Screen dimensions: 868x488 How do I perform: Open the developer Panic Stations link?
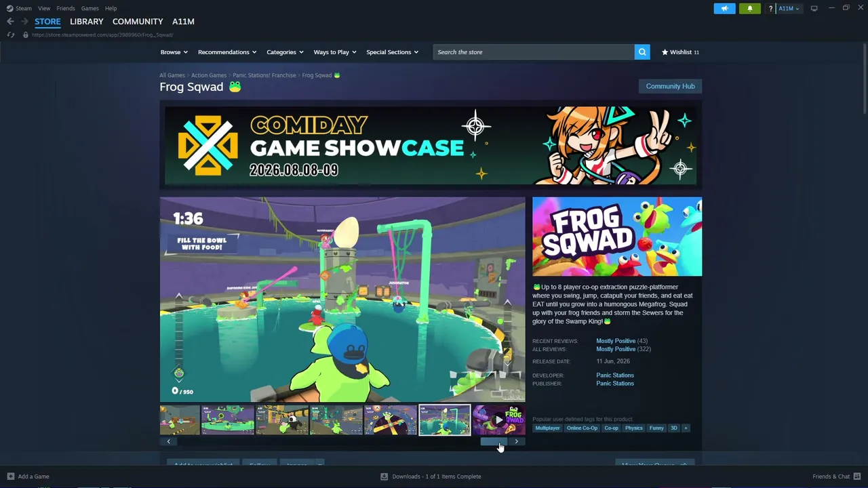click(615, 375)
